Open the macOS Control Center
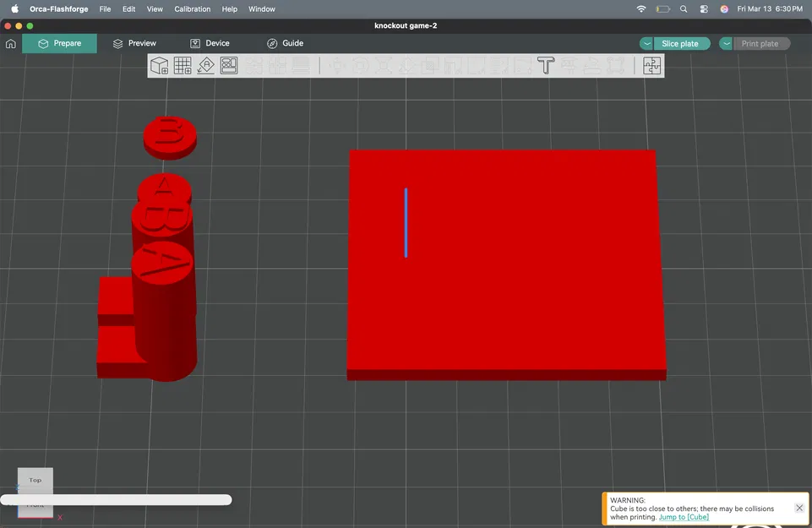This screenshot has height=528, width=812. click(x=704, y=8)
